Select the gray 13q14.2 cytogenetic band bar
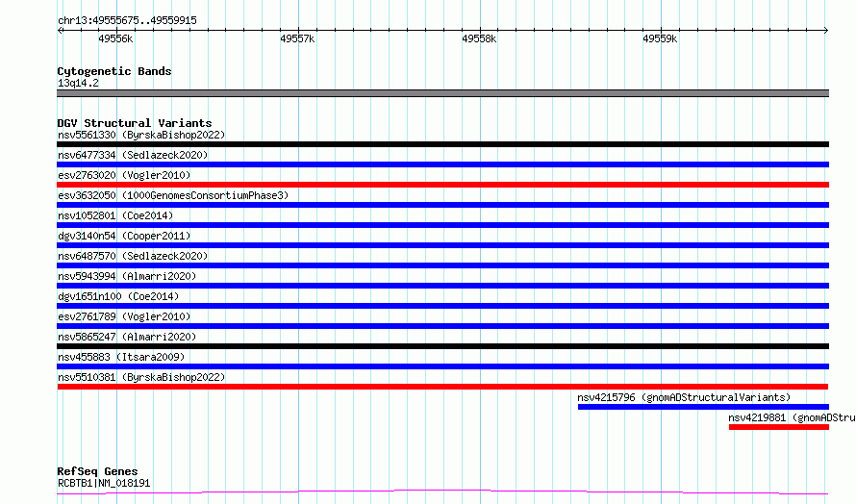This screenshot has height=504, width=856. pos(442,93)
